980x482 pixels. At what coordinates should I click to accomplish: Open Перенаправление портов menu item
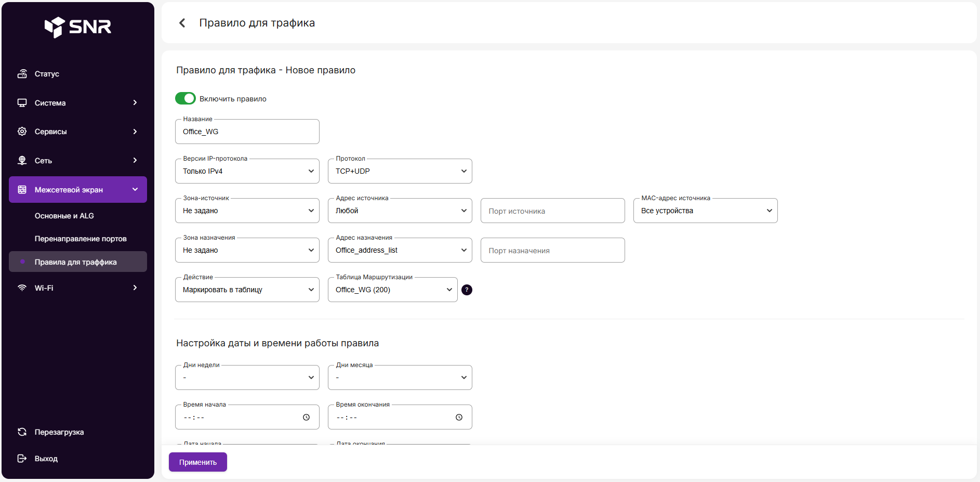[81, 239]
